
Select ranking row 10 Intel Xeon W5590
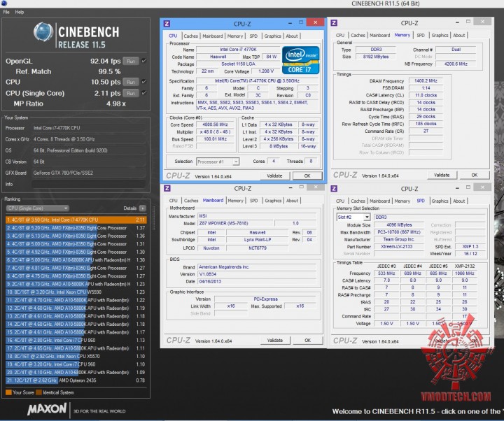tap(76, 292)
